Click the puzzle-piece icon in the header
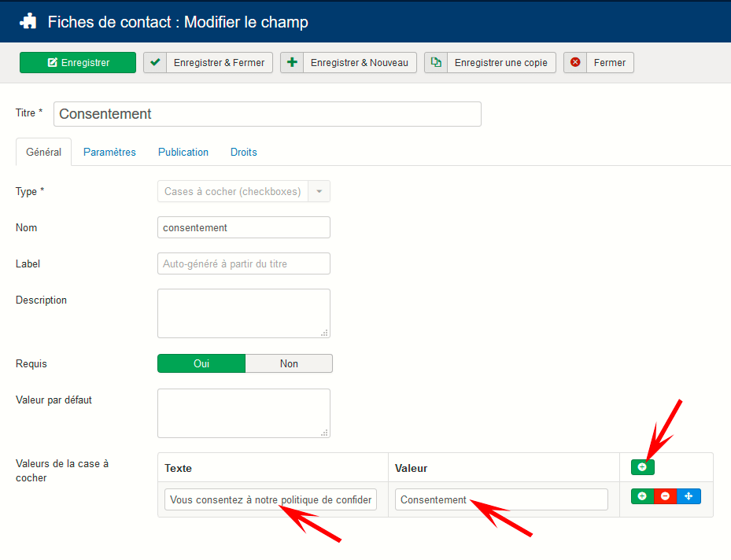The image size is (731, 560). [28, 21]
